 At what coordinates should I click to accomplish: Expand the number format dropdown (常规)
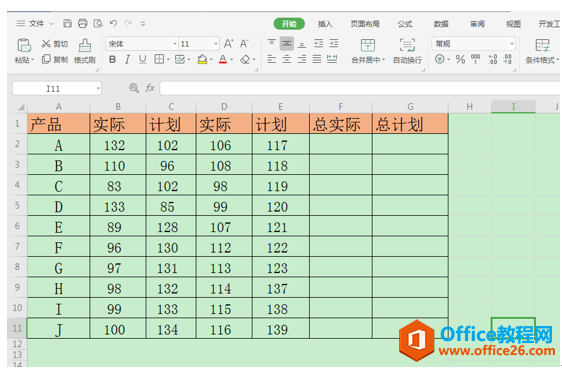[511, 44]
